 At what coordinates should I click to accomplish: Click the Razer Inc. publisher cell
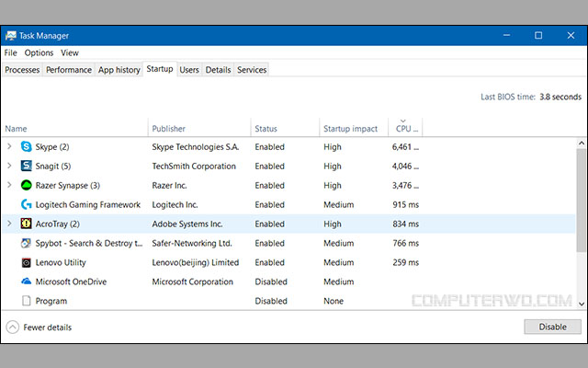pyautogui.click(x=169, y=186)
